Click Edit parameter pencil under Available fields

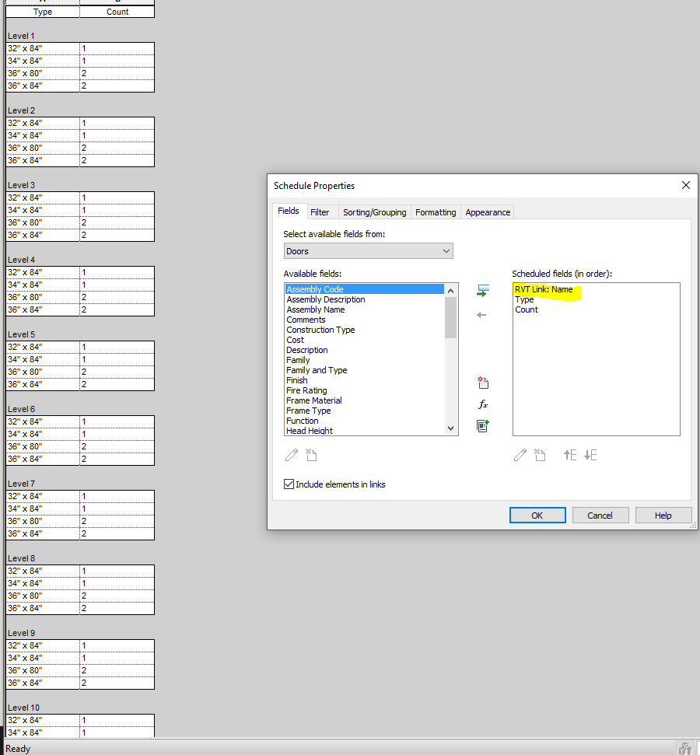[x=292, y=455]
